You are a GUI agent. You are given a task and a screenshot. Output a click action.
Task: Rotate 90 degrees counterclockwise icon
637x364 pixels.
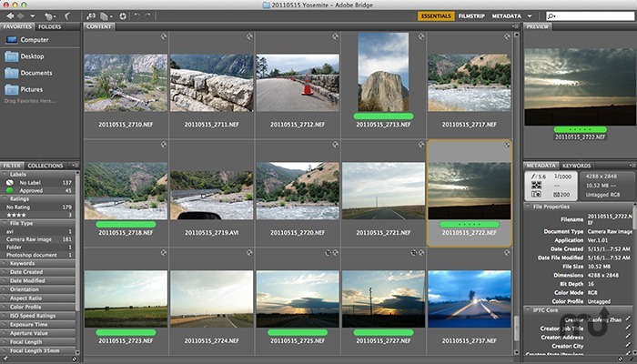[x=136, y=16]
